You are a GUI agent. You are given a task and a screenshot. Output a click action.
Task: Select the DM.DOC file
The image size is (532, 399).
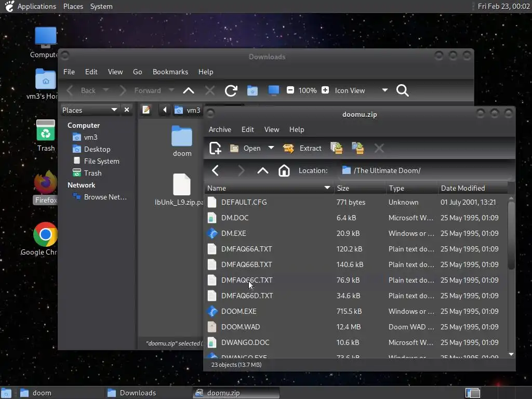pyautogui.click(x=235, y=218)
